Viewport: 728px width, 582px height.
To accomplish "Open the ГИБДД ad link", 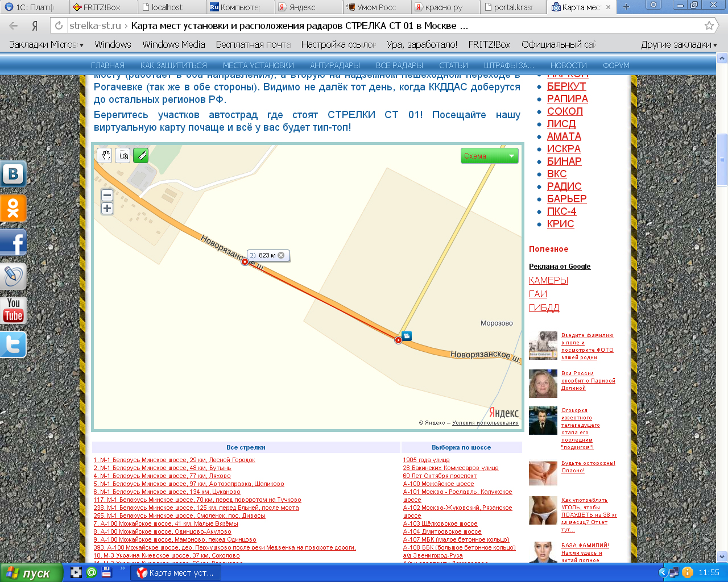I will (x=544, y=307).
